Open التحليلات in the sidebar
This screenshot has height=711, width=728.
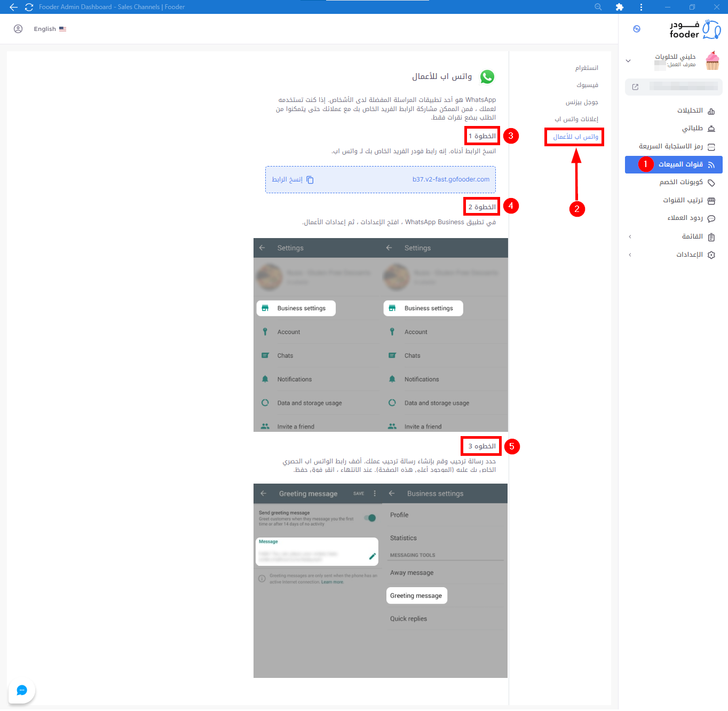click(x=690, y=110)
